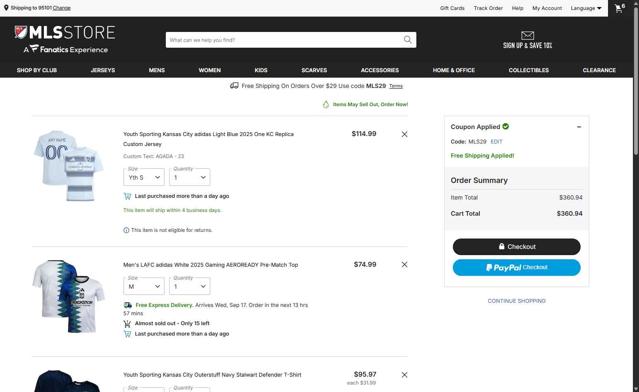
Task: Open the shopping cart icon in header
Action: pos(619,9)
